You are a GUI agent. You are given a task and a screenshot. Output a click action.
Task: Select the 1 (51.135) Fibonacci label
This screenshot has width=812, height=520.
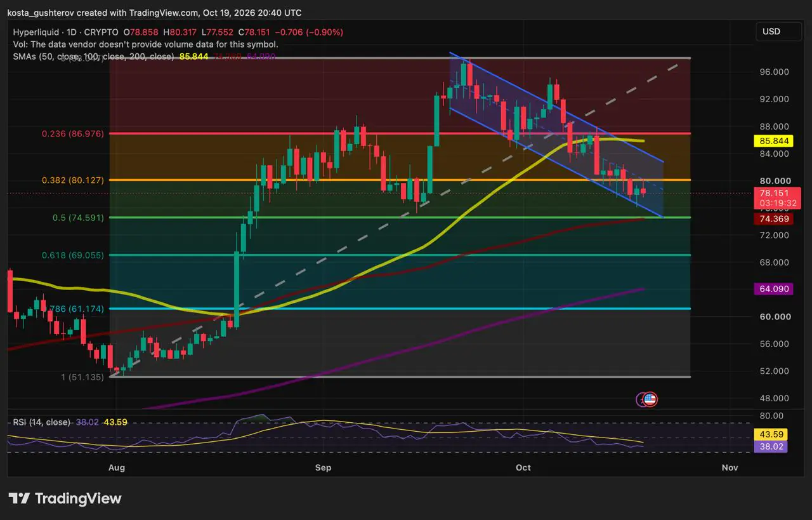pos(82,377)
